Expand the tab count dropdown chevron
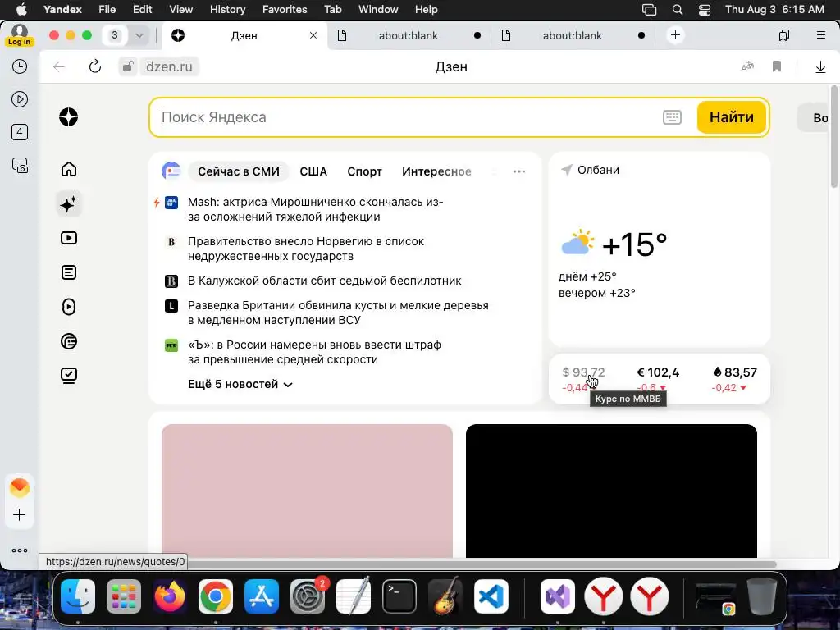840x630 pixels. tap(139, 35)
